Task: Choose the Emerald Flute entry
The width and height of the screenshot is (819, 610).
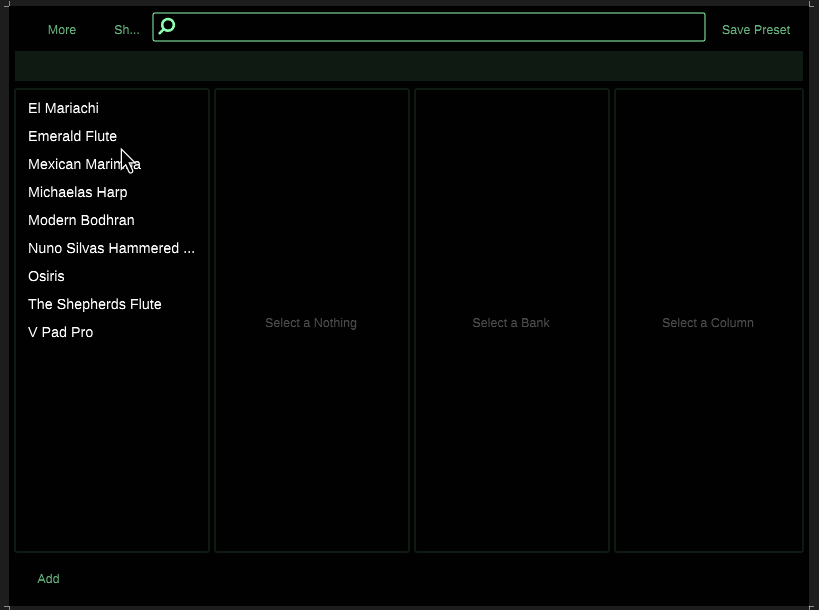Action: pyautogui.click(x=72, y=136)
